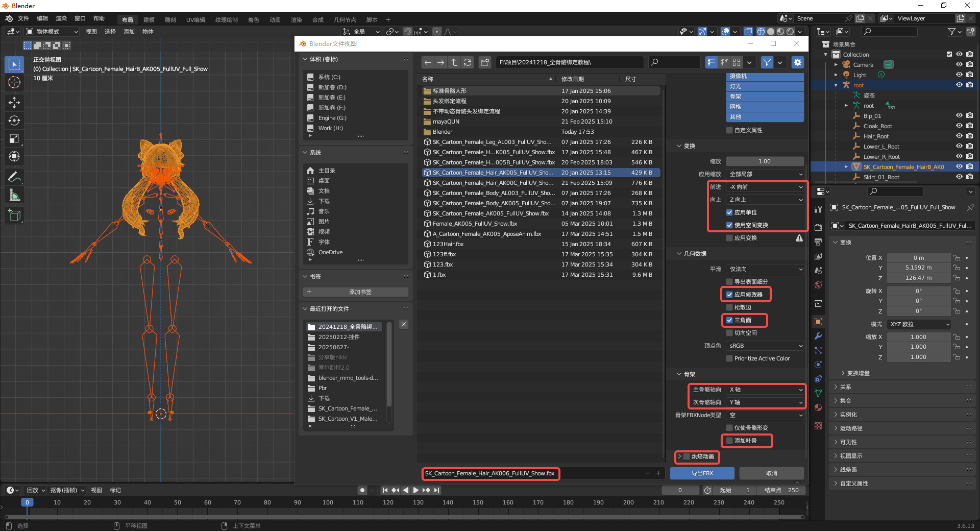Select the Measure tool in the left toolbar
Screen dimensions: 980x531
click(14, 195)
